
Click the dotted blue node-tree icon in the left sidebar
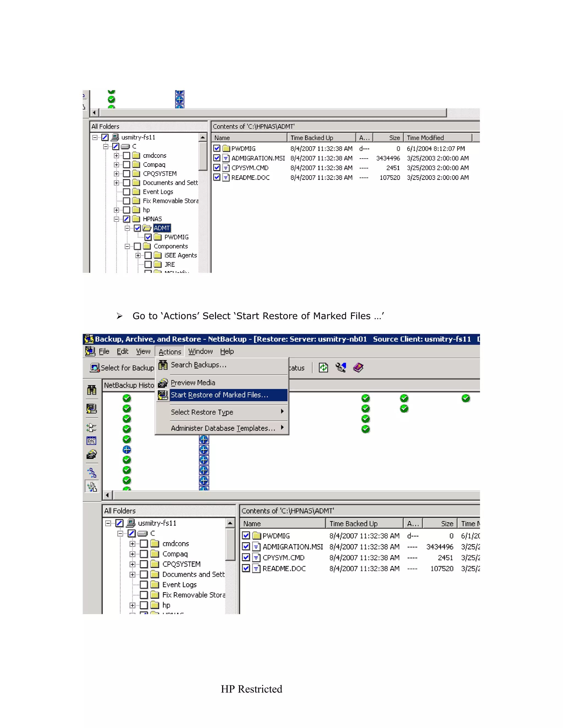pos(92,473)
